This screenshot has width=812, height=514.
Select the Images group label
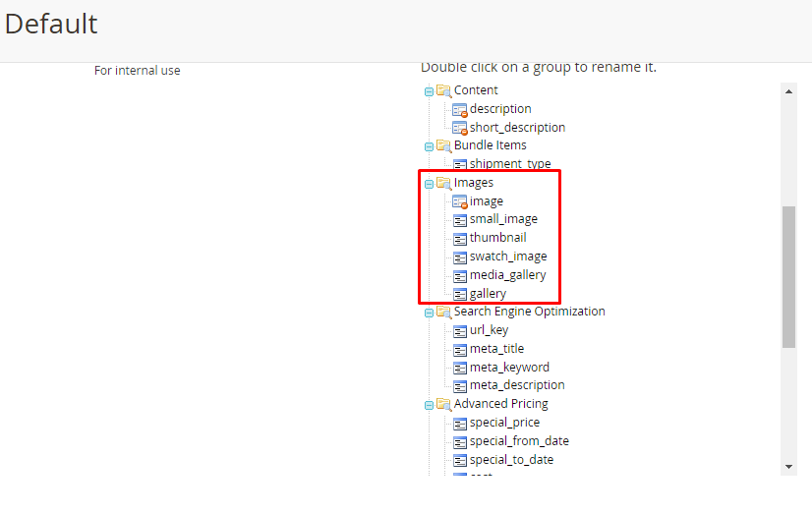click(x=474, y=183)
